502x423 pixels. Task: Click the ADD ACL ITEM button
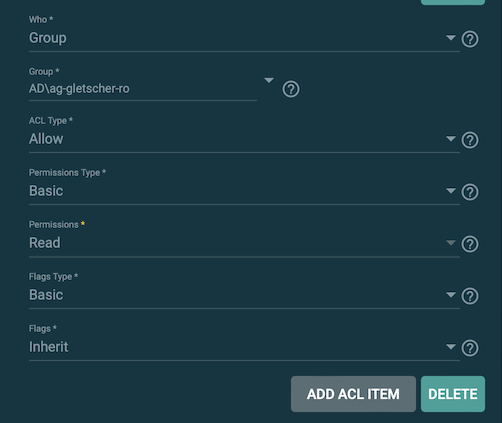pyautogui.click(x=353, y=394)
